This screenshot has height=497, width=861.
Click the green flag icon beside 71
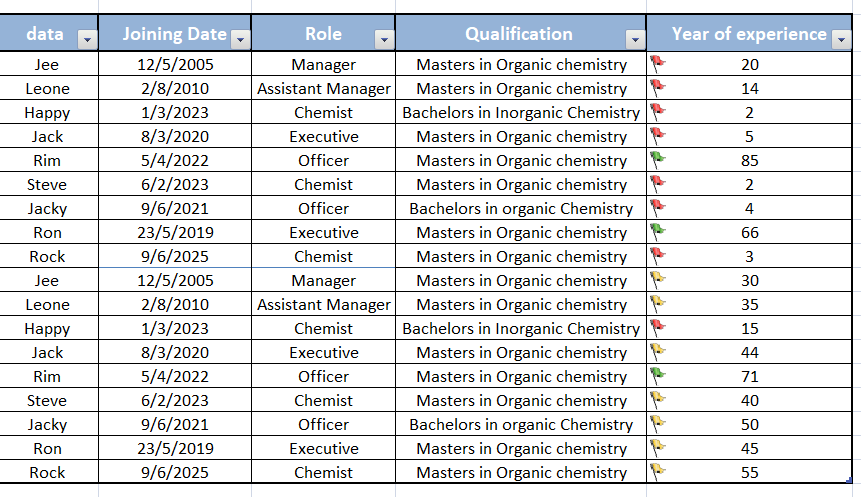(x=657, y=376)
